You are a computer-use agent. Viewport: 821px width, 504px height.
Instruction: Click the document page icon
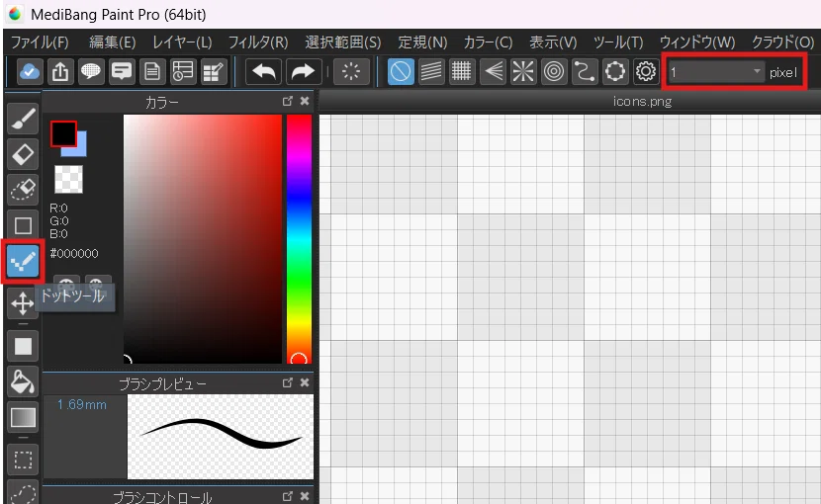pyautogui.click(x=152, y=72)
